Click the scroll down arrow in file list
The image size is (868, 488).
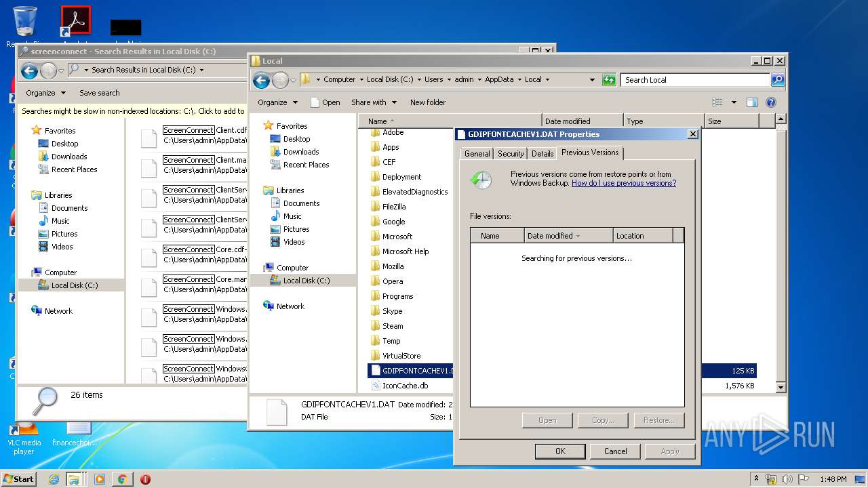[x=781, y=387]
